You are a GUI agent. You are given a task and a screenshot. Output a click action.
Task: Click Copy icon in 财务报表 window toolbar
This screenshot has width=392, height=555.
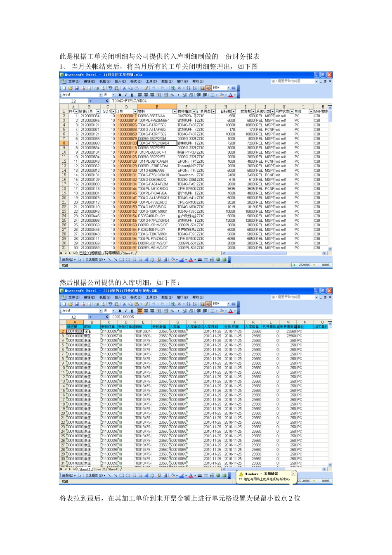(x=130, y=304)
